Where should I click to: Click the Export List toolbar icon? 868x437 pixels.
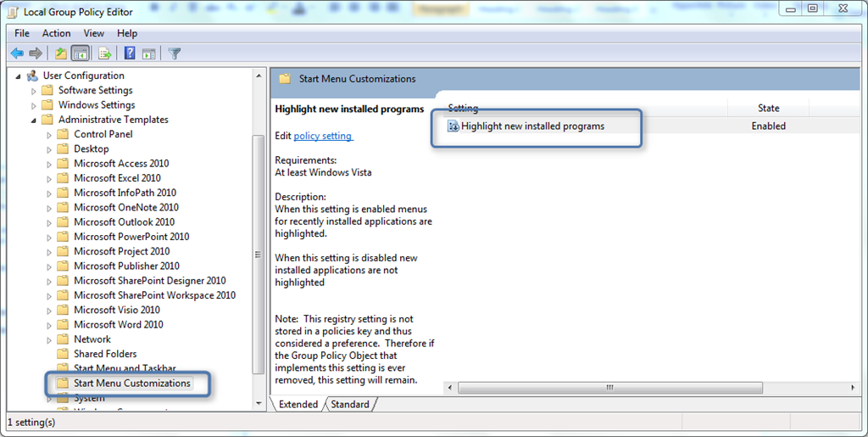104,53
